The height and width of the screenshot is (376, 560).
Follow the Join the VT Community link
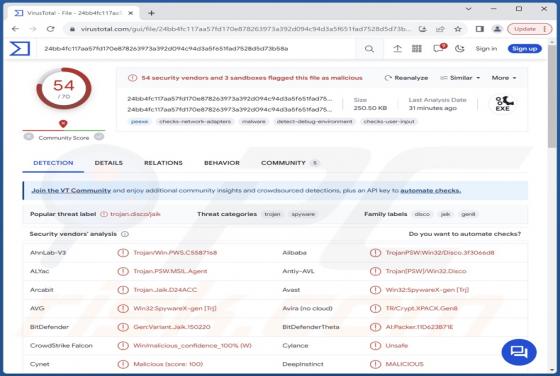(x=71, y=191)
